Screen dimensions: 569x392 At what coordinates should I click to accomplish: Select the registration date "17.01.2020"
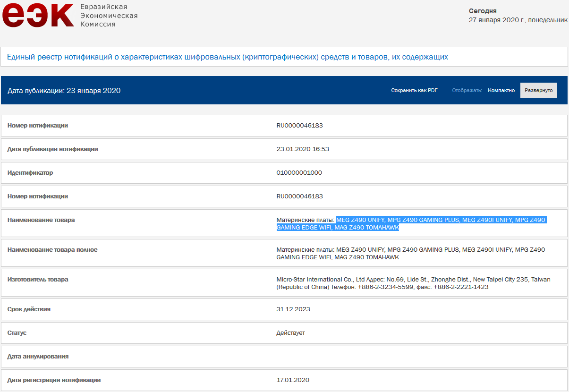(293, 380)
